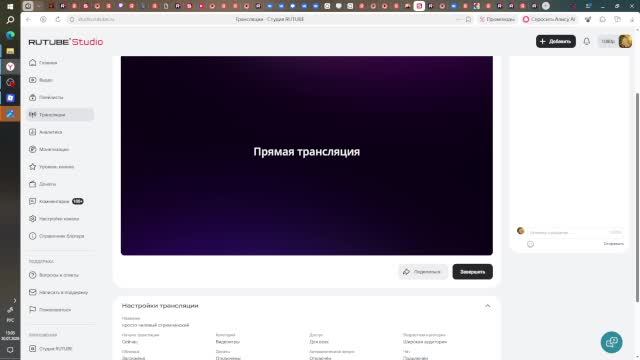Open File Explorer in taskbar
Image resolution: width=640 pixels, height=360 pixels.
[x=10, y=51]
